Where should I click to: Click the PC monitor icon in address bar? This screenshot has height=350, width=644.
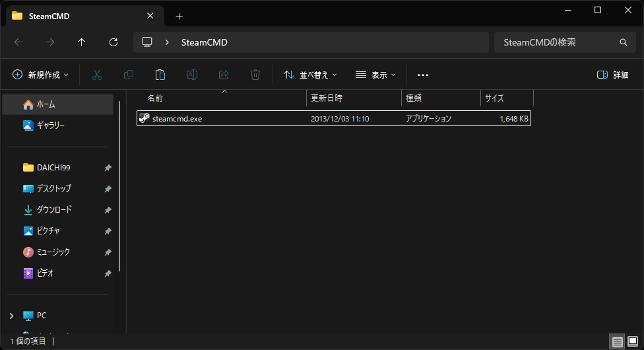pos(147,42)
